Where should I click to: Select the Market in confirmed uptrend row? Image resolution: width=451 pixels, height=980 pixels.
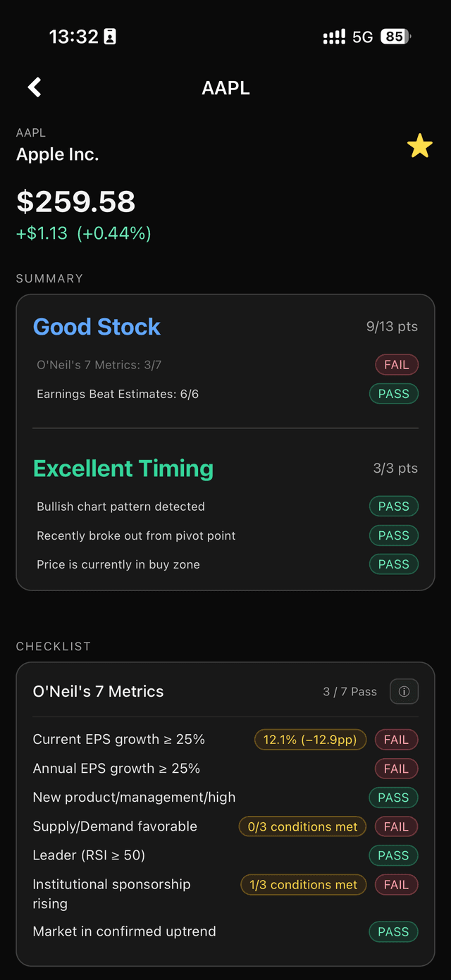tap(124, 931)
